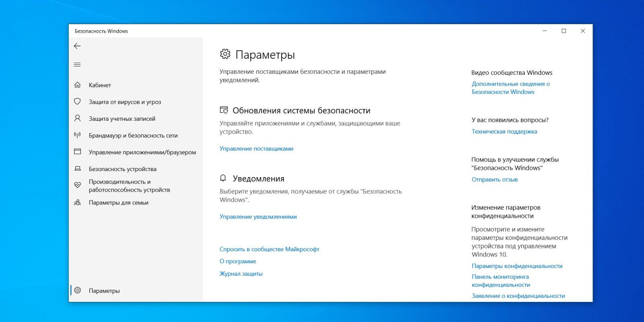The width and height of the screenshot is (644, 322).
Task: Open family options icon
Action: (x=78, y=202)
